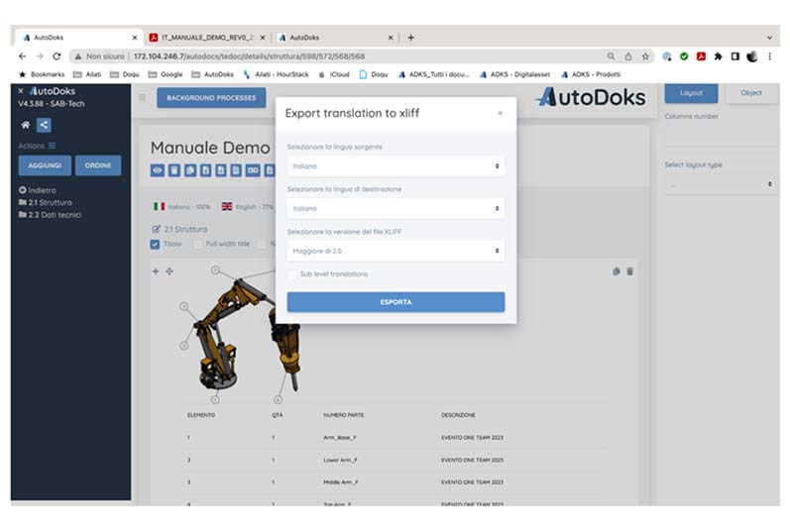Click the BACKGROUND PROCESSES button
This screenshot has width=790, height=532.
[211, 98]
